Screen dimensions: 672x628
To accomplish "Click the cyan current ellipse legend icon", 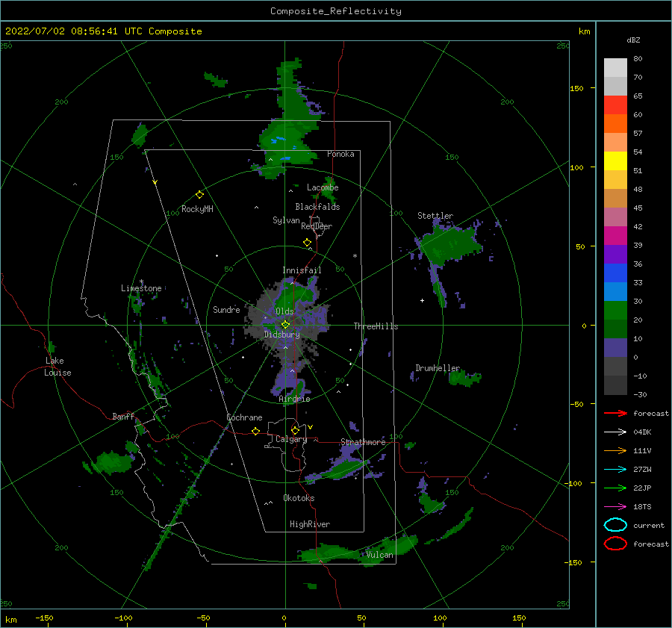I will [615, 525].
